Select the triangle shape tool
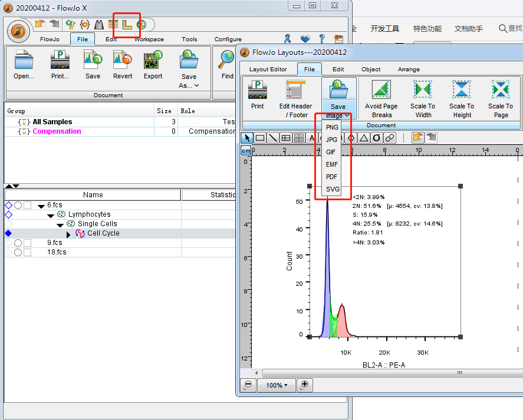523x420 pixels. click(x=364, y=138)
